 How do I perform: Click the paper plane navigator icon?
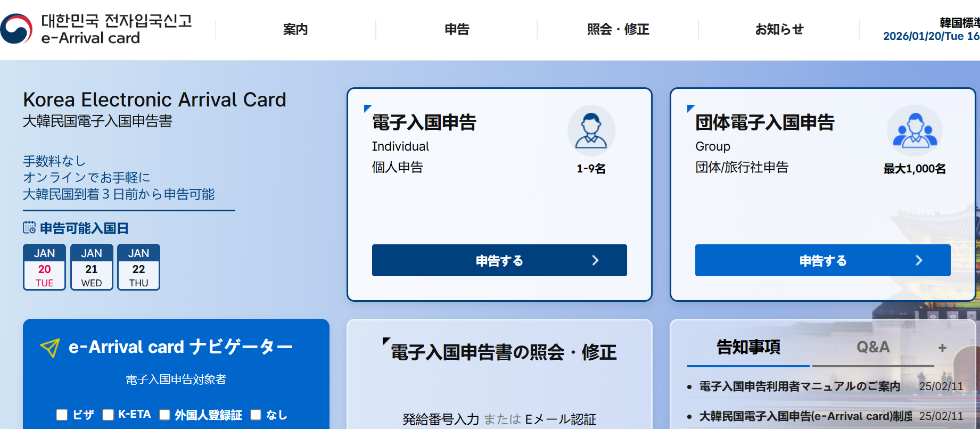coord(50,348)
